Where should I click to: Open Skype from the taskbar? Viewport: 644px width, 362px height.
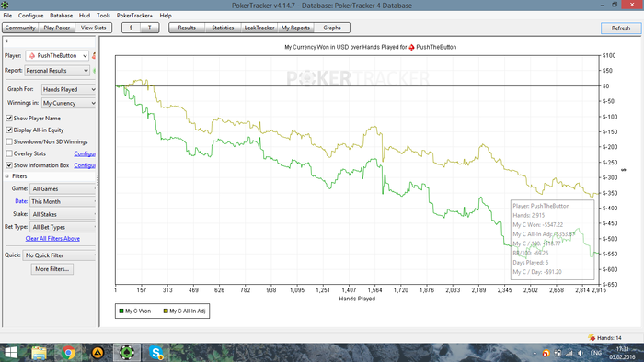tap(156, 353)
